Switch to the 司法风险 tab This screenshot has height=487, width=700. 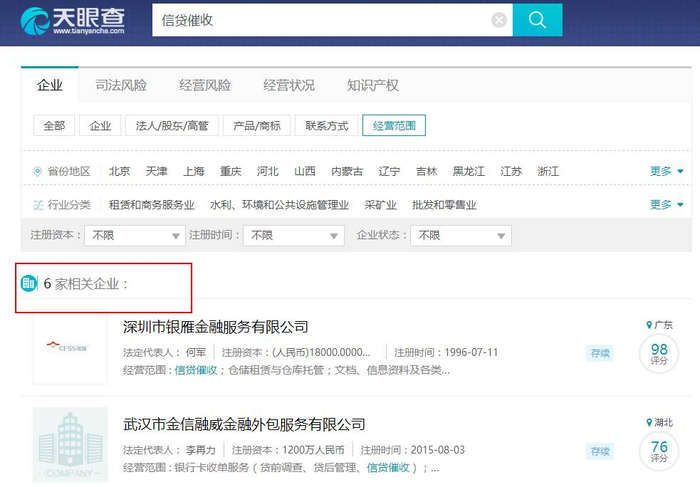(x=121, y=85)
